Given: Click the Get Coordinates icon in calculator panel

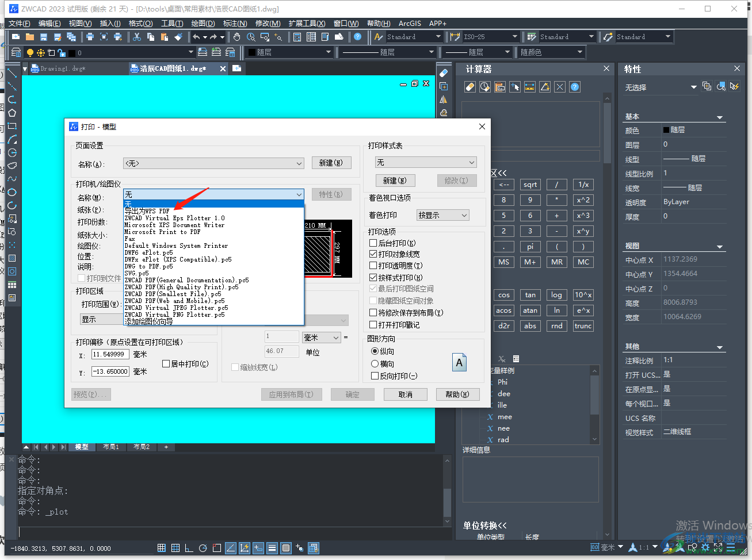Looking at the screenshot, I should pos(515,87).
